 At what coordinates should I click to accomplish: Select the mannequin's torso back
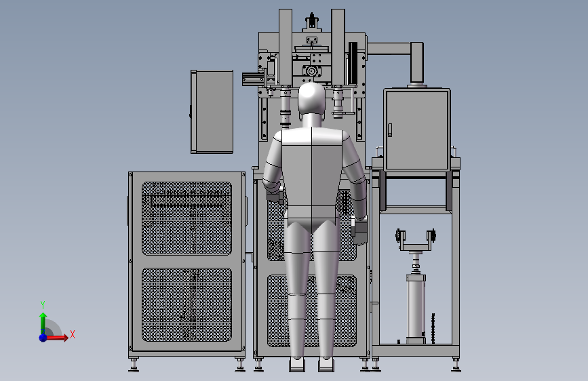[x=311, y=176]
